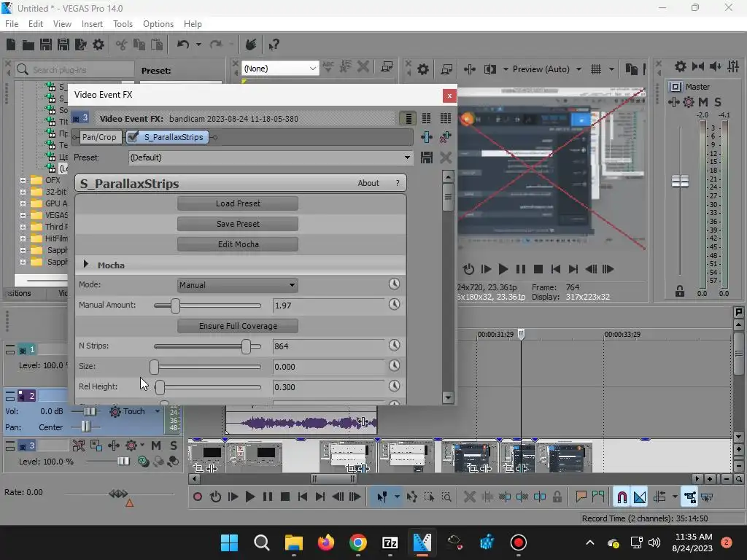Save the project using the disk icon
This screenshot has height=560, width=747.
click(46, 44)
